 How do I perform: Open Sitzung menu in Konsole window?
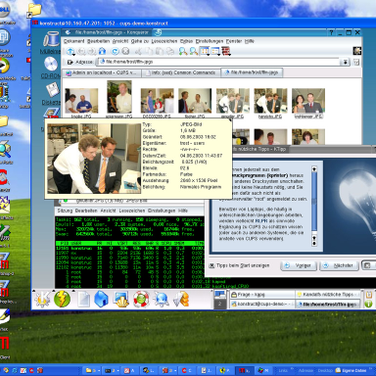point(65,211)
